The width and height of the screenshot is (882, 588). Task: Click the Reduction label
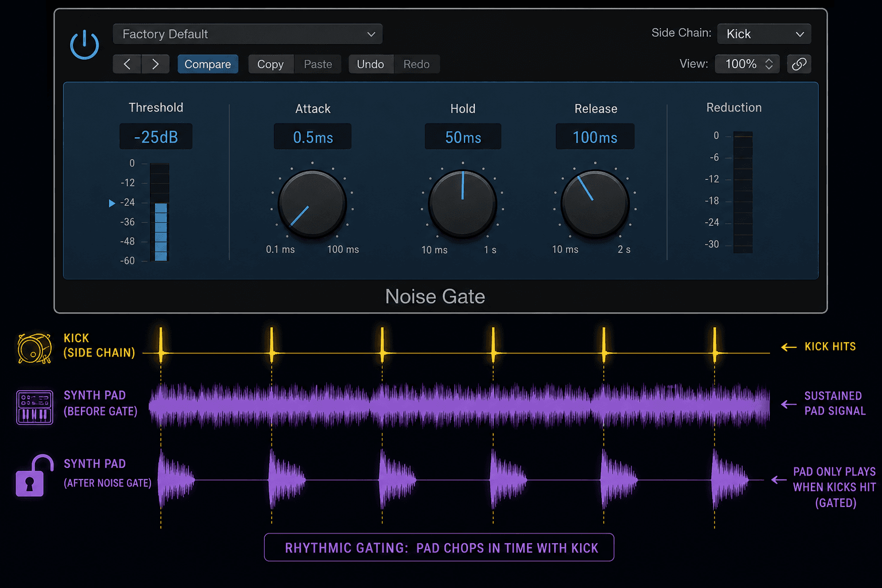[x=734, y=107]
